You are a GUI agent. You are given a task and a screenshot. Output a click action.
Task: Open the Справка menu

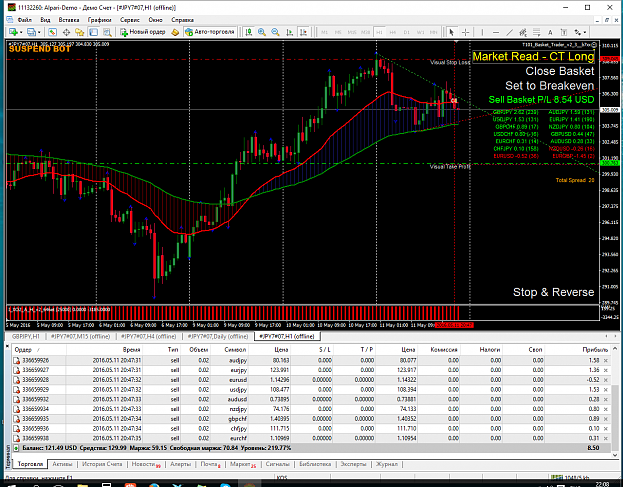(x=183, y=20)
